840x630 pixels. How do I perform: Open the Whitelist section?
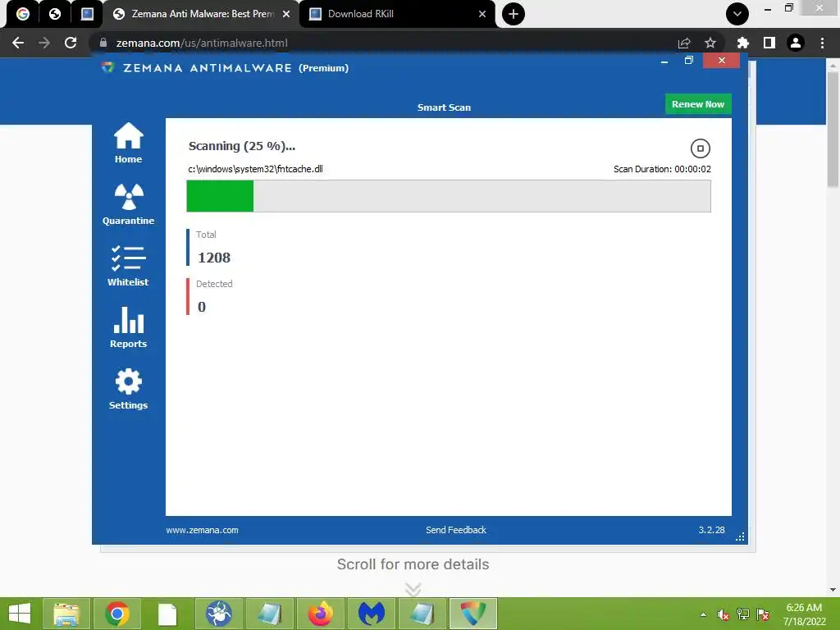pos(128,267)
